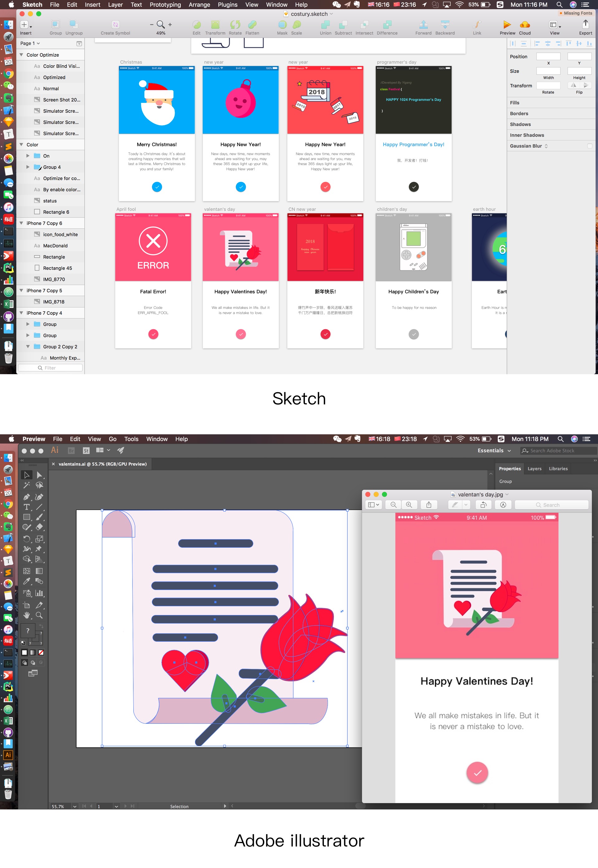
Task: Select the Color fill mode swatch in Illustrator
Action: coord(24,652)
